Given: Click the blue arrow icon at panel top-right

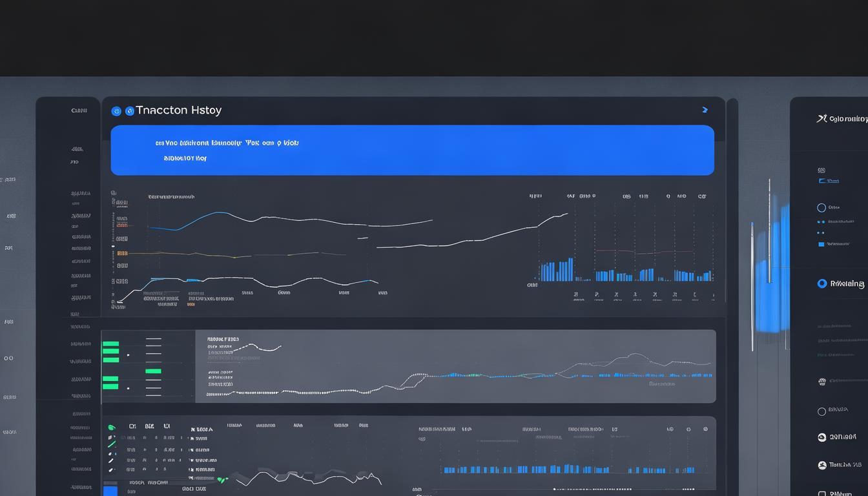Looking at the screenshot, I should coord(705,110).
